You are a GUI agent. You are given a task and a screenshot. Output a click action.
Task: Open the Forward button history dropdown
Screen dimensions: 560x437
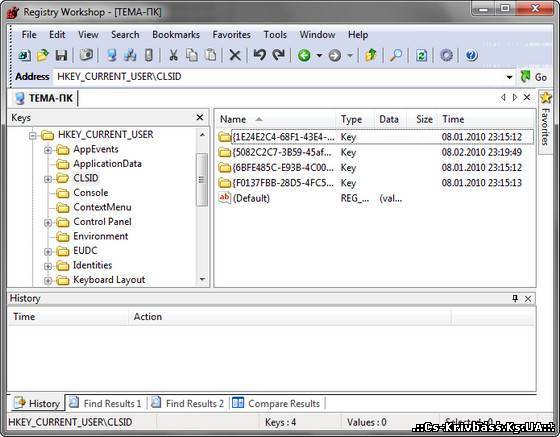[350, 55]
